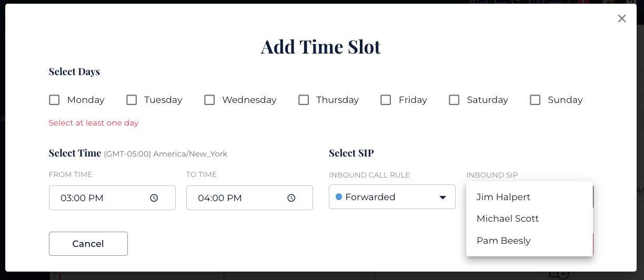Tick the Wednesday checkbox
The height and width of the screenshot is (280, 644).
[209, 100]
